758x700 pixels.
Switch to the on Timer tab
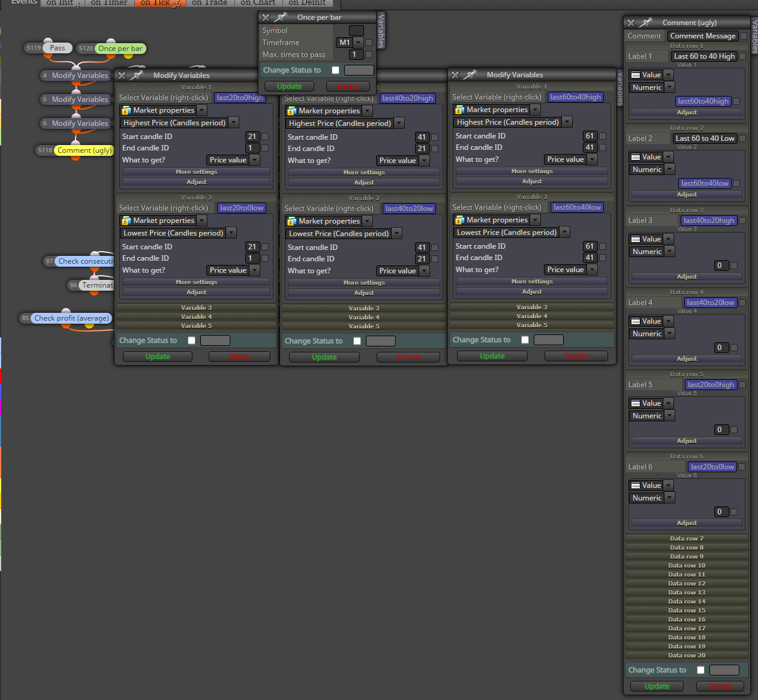pos(109,3)
